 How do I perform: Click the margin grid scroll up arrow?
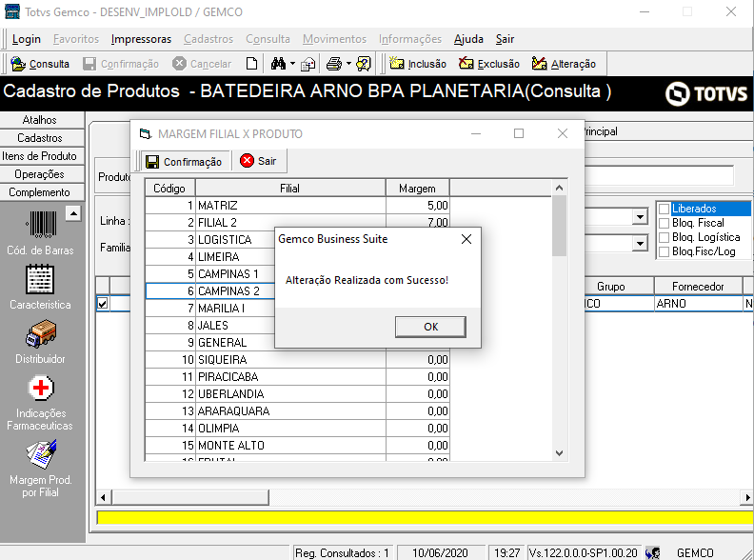coord(559,189)
